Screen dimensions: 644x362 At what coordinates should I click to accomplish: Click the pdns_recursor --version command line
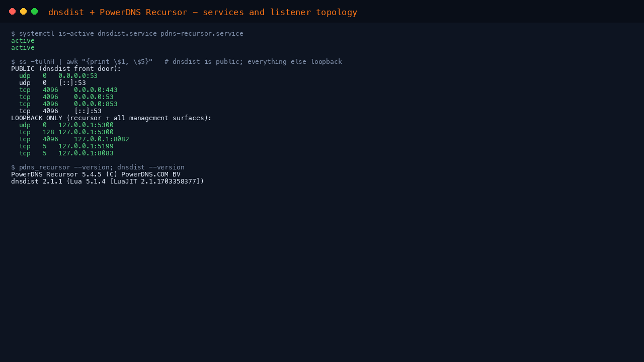coord(98,167)
